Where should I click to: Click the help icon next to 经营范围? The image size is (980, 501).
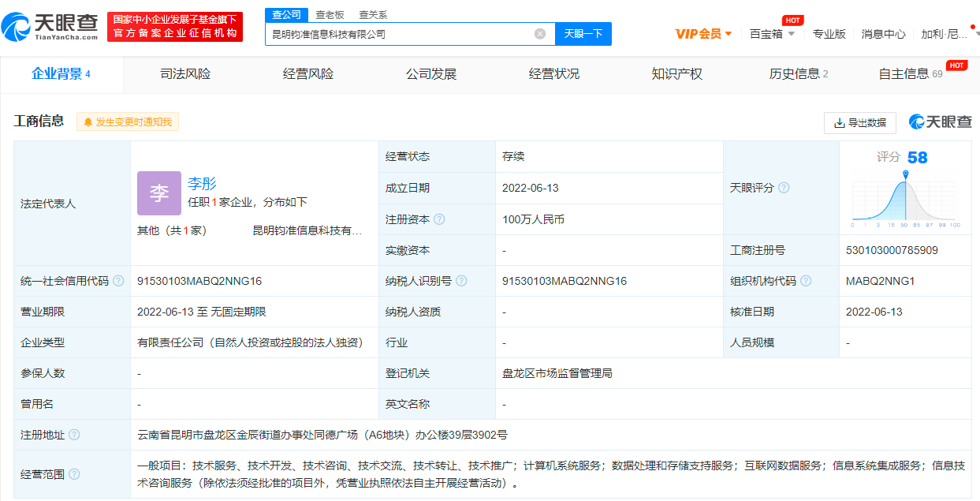73,473
